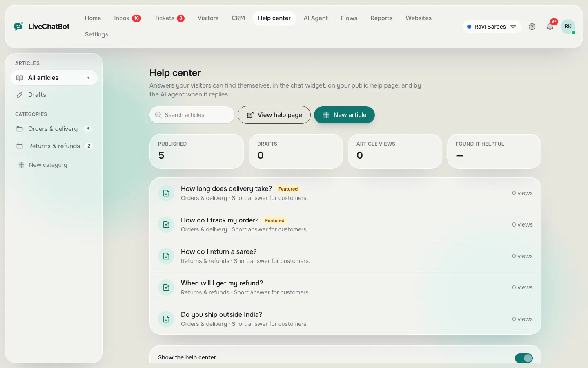
Task: Click the View help page button
Action: click(274, 115)
